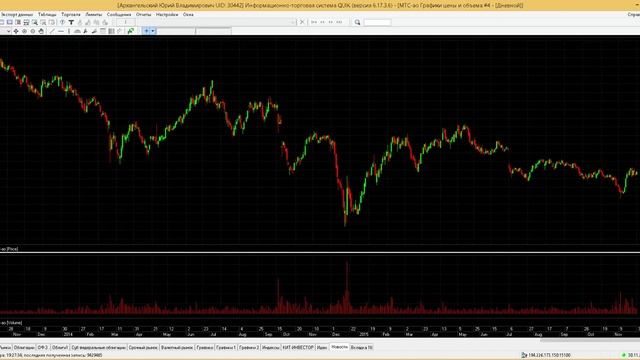Switch to the Новости tab
The height and width of the screenshot is (360, 640).
[340, 347]
